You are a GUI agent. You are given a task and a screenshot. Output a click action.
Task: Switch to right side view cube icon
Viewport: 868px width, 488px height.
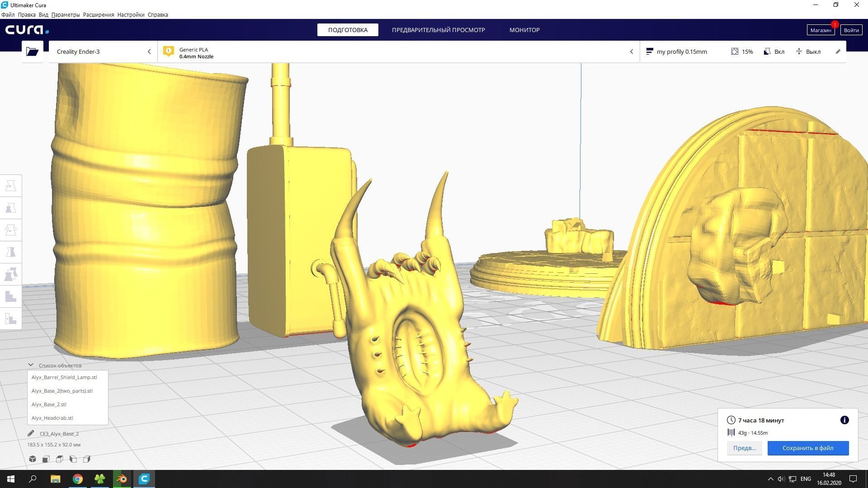tap(87, 459)
